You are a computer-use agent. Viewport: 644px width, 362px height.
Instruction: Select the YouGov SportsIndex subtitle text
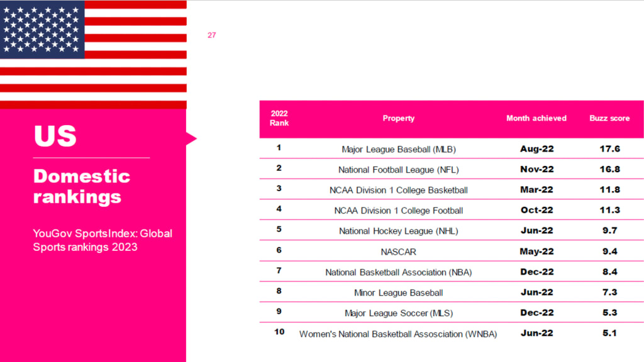pyautogui.click(x=103, y=240)
